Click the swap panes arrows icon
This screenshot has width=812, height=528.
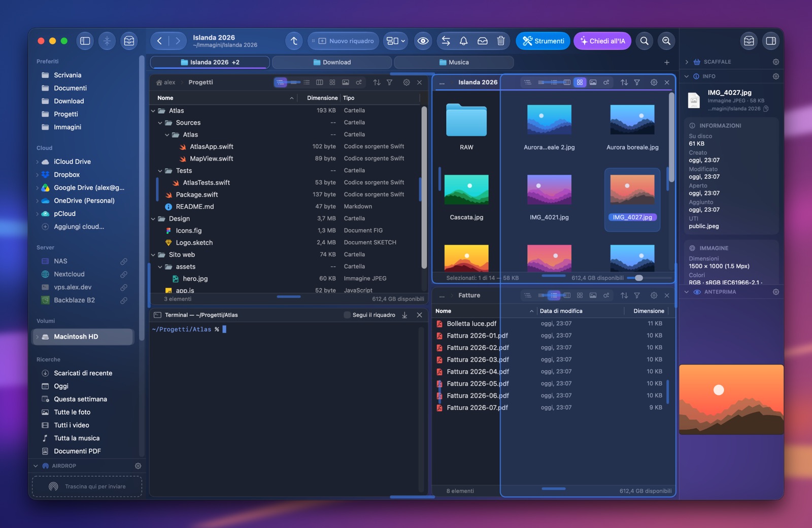(446, 41)
